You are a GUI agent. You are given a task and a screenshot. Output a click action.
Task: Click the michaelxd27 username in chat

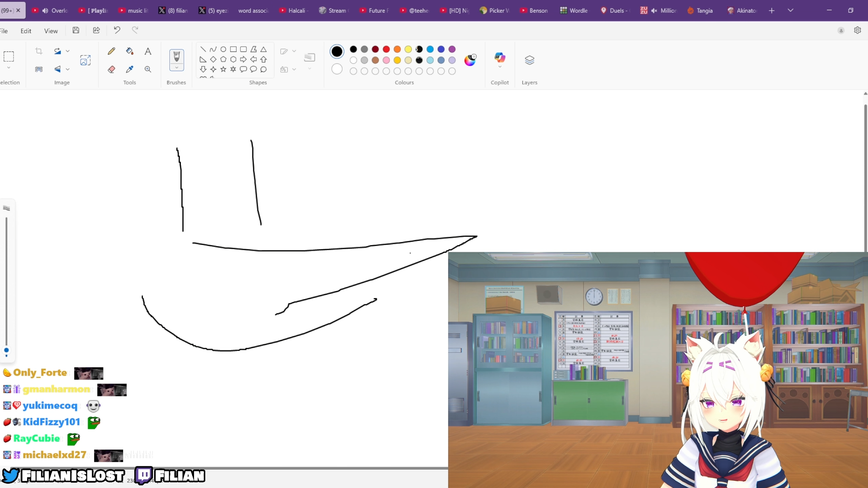[x=54, y=455]
